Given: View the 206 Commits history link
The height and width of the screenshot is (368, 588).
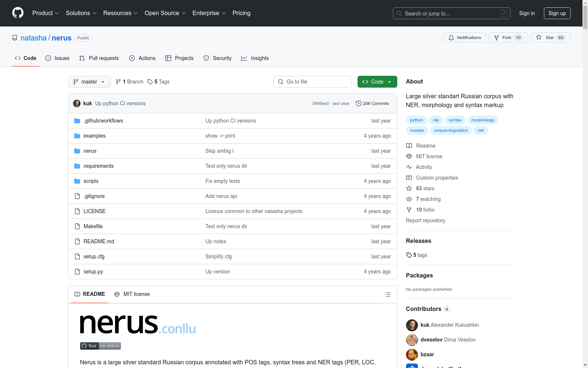Looking at the screenshot, I should [372, 103].
